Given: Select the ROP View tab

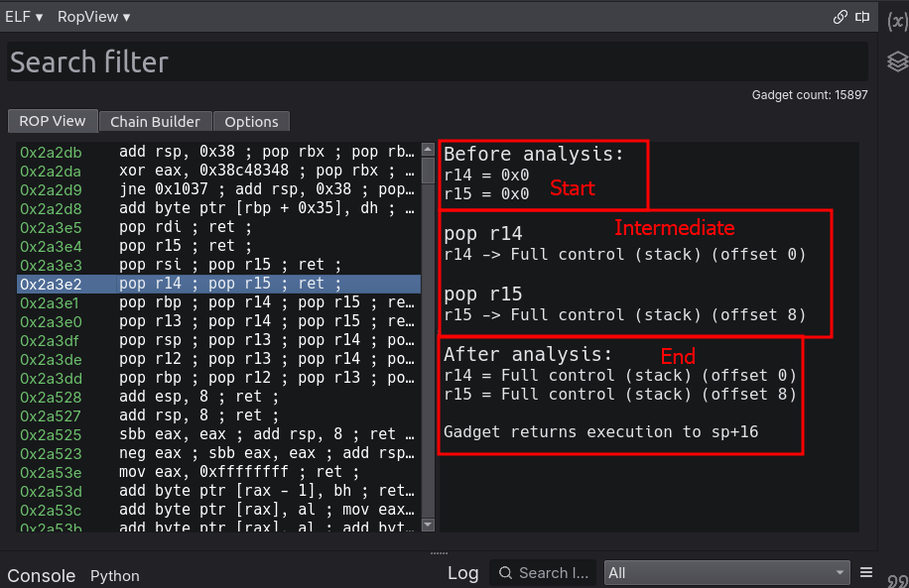Looking at the screenshot, I should pos(53,121).
